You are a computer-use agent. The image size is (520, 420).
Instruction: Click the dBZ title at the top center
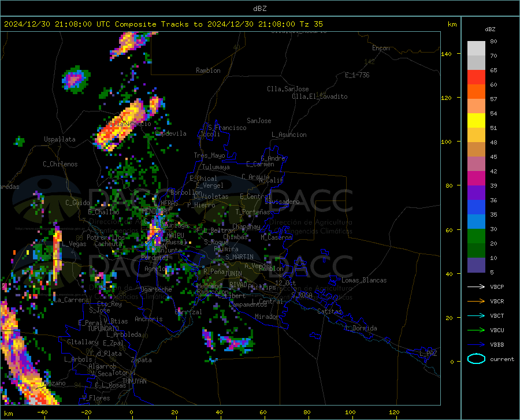tap(259, 9)
